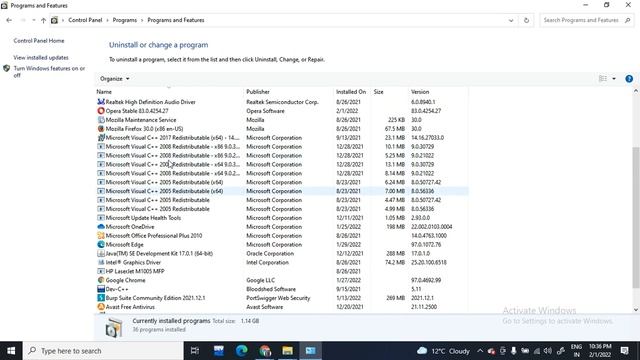Image resolution: width=640 pixels, height=360 pixels.
Task: Click the Microsoft Edge program icon
Action: click(101, 244)
